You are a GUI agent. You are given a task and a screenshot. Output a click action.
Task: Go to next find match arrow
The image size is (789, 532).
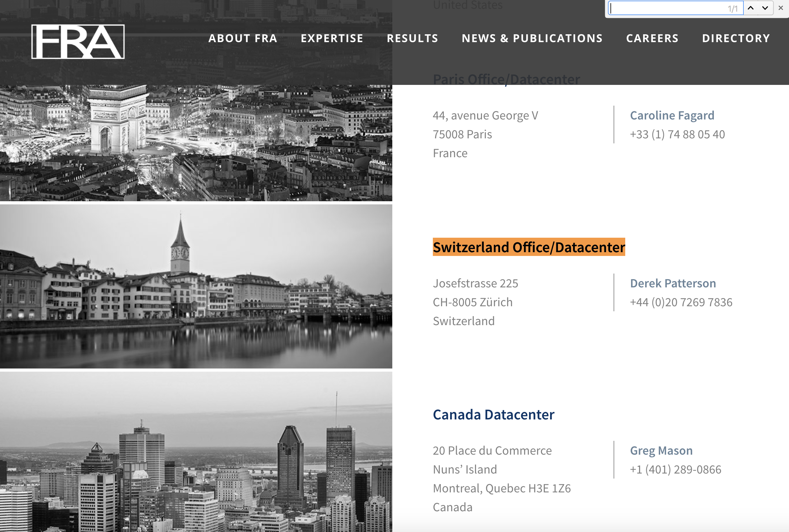(x=765, y=8)
